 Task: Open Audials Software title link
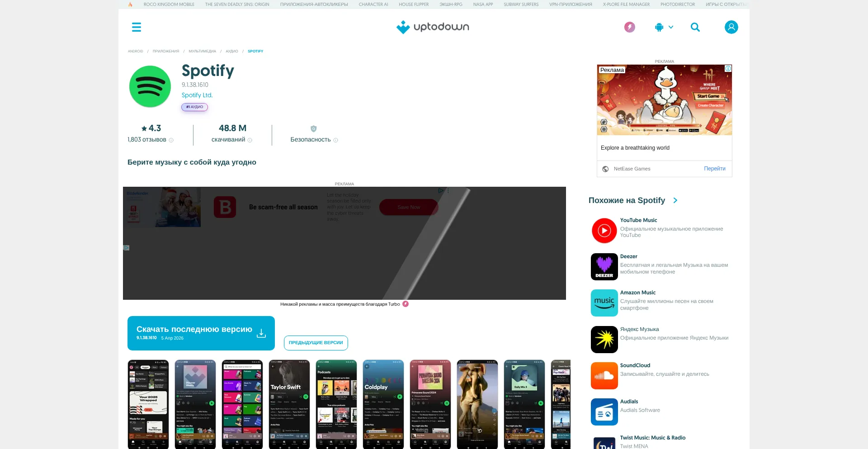(629, 402)
